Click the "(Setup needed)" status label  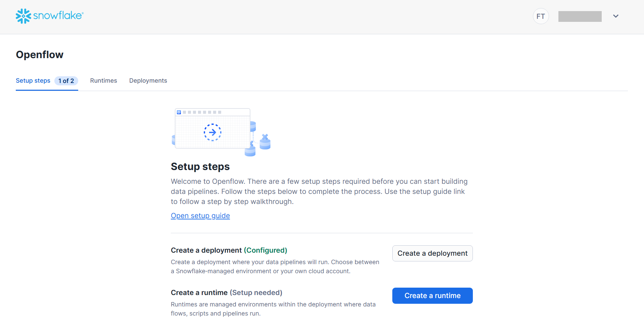pos(256,293)
